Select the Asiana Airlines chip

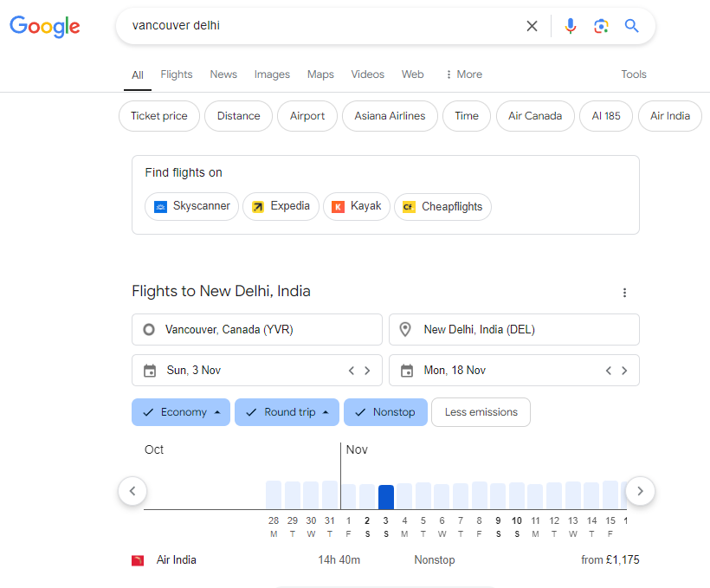(390, 116)
